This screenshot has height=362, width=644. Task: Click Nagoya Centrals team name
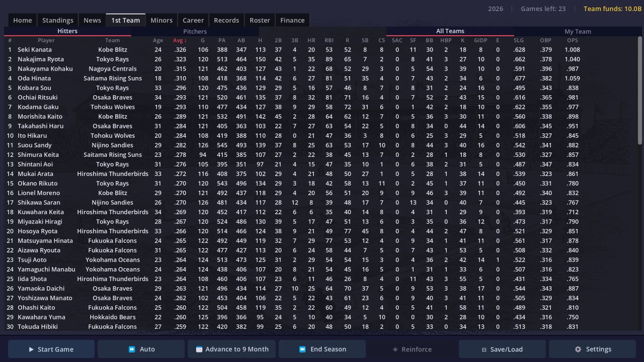pos(112,69)
